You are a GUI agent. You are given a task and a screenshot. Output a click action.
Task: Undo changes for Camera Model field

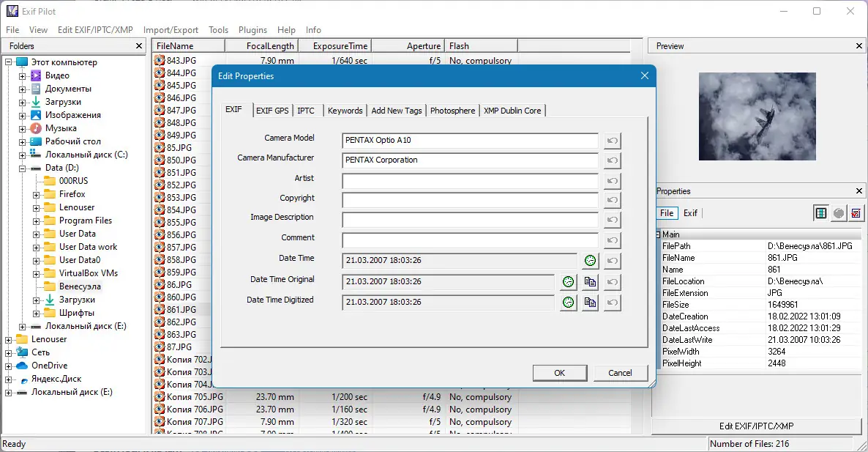tap(612, 141)
